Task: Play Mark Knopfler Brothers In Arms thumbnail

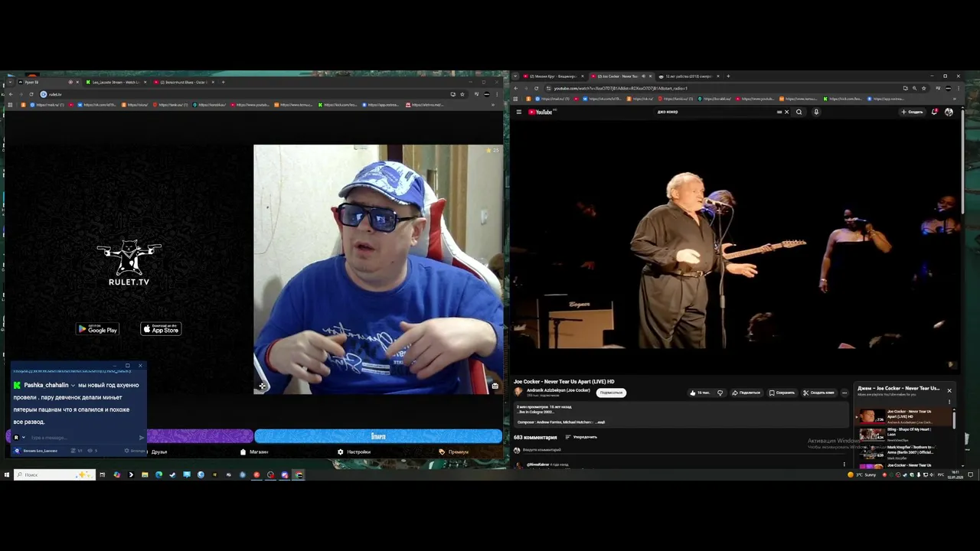Action: pos(871,451)
